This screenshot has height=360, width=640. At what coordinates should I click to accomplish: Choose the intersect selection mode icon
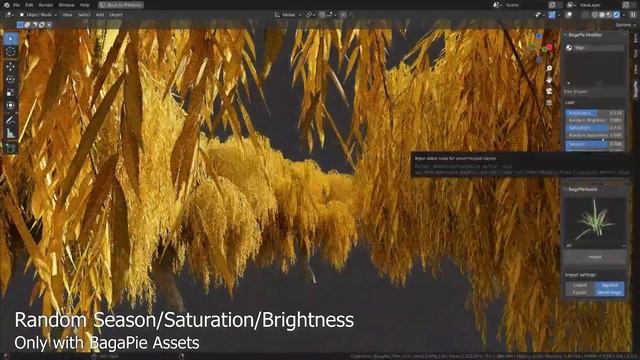pyautogui.click(x=49, y=25)
